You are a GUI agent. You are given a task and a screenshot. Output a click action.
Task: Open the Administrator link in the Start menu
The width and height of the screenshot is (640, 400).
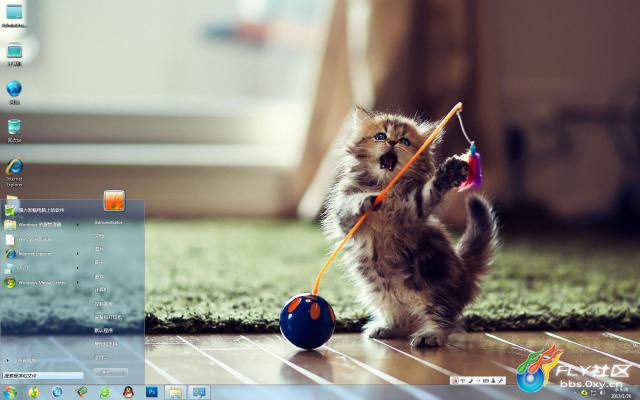coord(109,222)
